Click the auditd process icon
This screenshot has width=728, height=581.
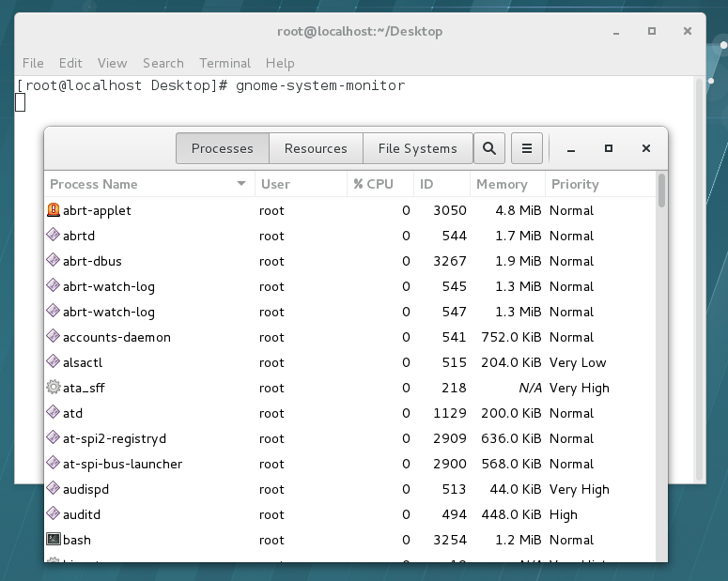[x=54, y=513]
